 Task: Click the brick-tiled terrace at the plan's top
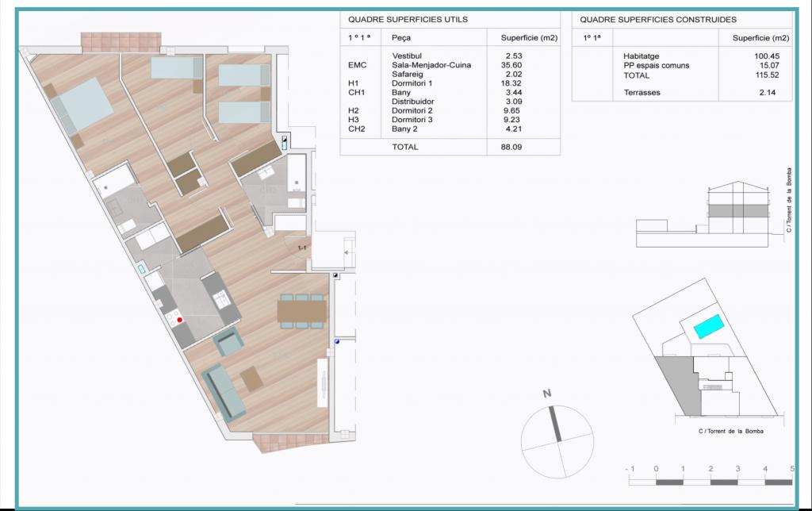121,40
